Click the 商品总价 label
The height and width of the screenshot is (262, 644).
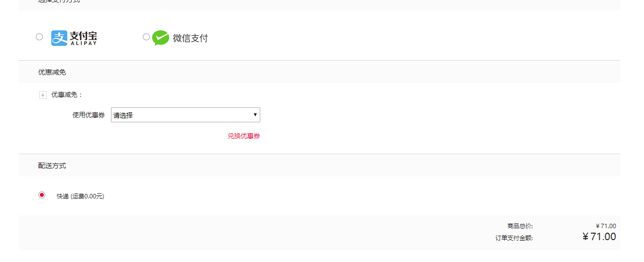[520, 226]
